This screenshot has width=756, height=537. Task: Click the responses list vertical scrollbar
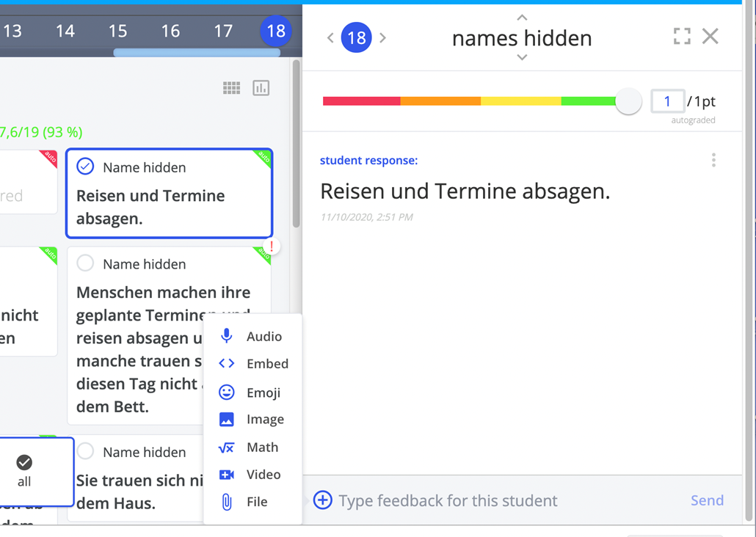[x=296, y=144]
